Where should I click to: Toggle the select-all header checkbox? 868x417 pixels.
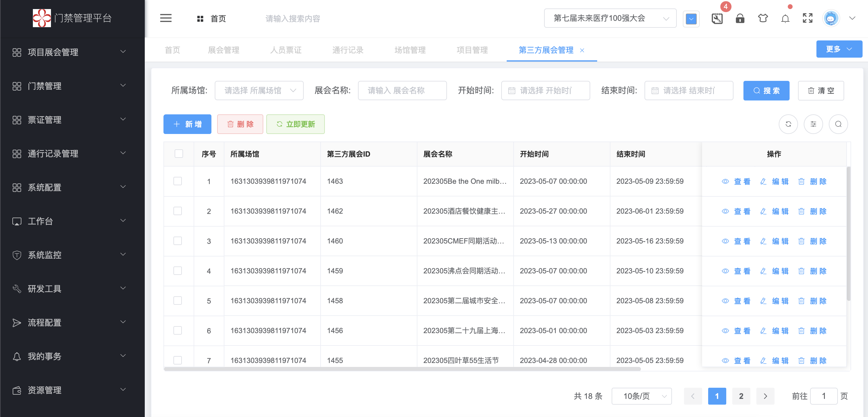point(179,153)
